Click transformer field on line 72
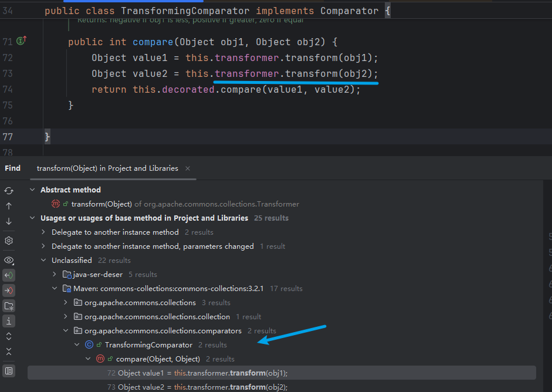 tap(247, 58)
